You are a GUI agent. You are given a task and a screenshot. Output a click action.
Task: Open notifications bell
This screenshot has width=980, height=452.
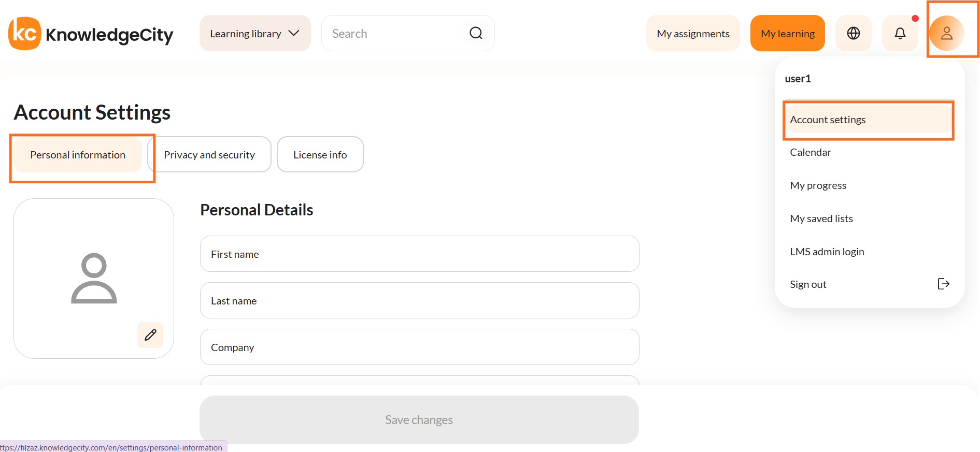pos(900,33)
